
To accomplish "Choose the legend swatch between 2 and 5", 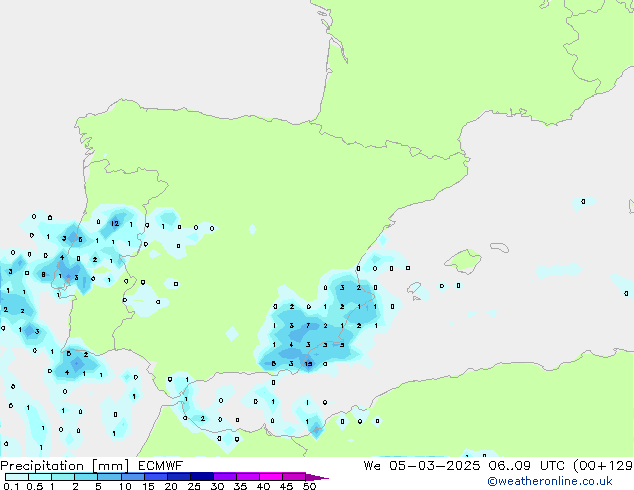I will [86, 477].
